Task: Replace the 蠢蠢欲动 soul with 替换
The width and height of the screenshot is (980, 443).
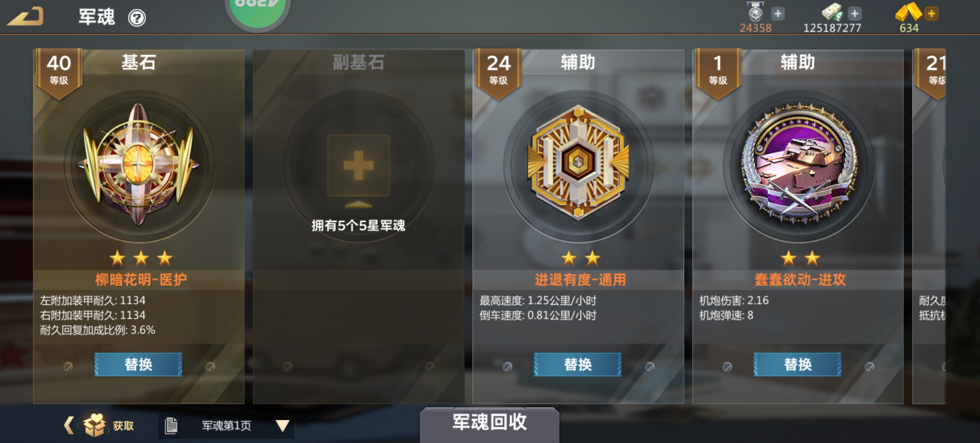Action: (x=797, y=364)
